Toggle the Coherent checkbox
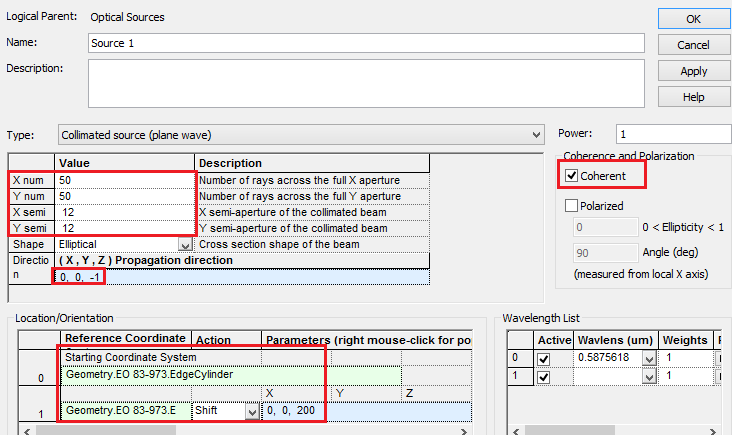 [571, 175]
